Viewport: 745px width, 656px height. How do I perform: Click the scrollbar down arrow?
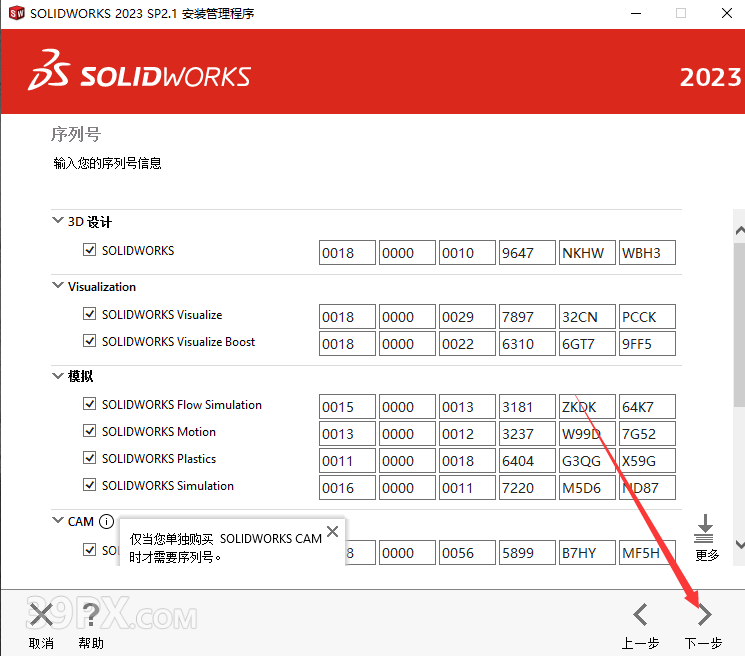tap(739, 544)
